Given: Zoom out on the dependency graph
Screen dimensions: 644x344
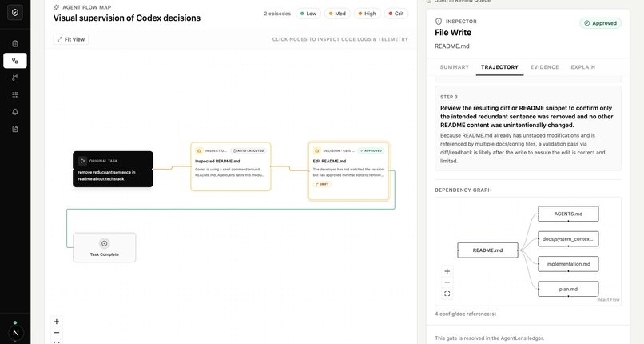Looking at the screenshot, I should coord(447,282).
